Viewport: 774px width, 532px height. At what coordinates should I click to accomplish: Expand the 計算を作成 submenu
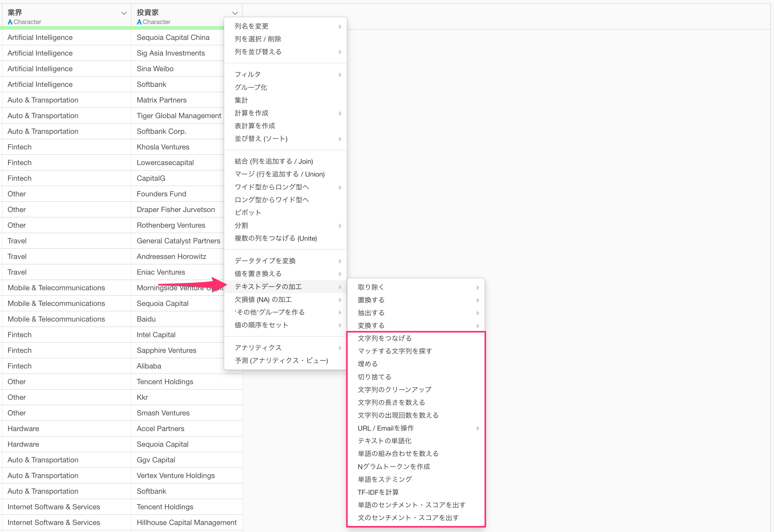[x=285, y=113]
